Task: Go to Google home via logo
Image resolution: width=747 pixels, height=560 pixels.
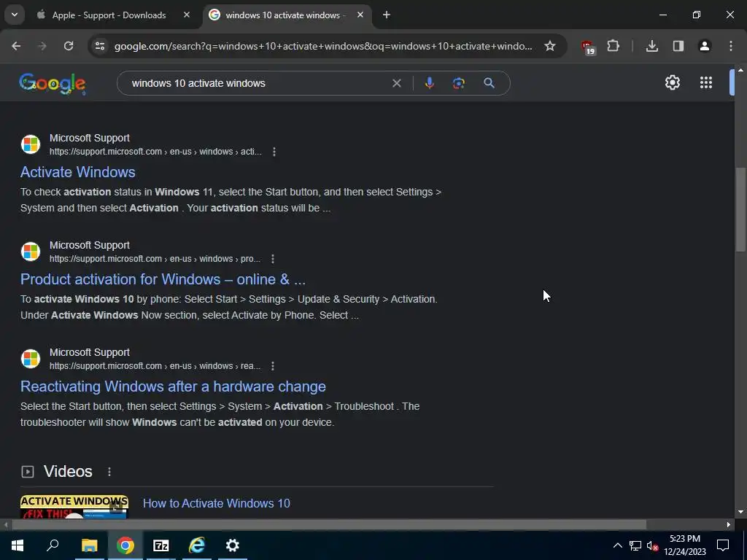Action: (53, 84)
